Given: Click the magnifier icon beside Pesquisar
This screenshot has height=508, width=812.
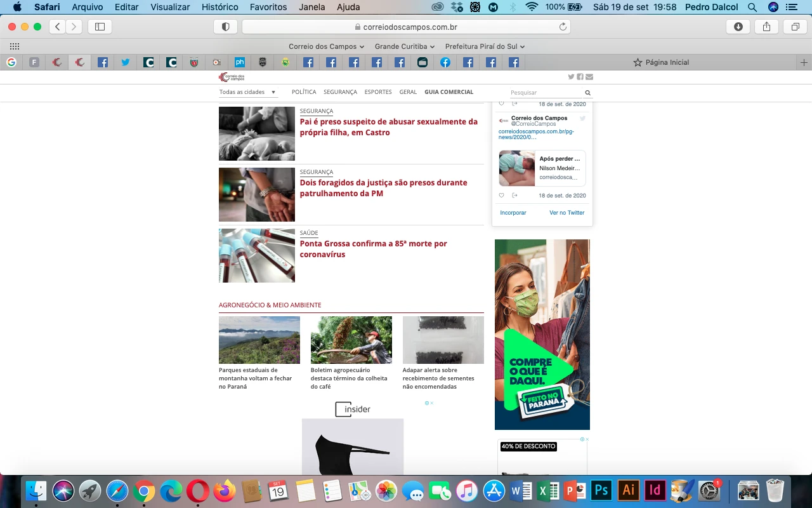Looking at the screenshot, I should [587, 93].
